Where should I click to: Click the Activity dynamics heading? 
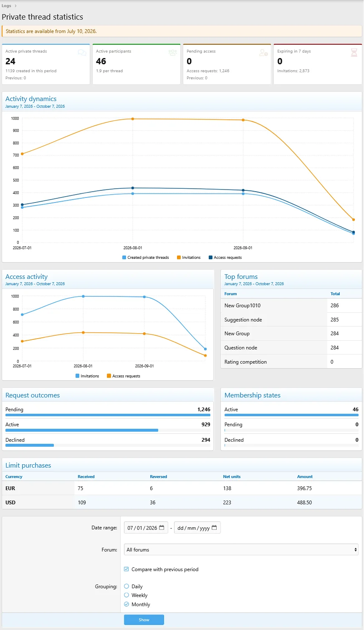tap(31, 99)
